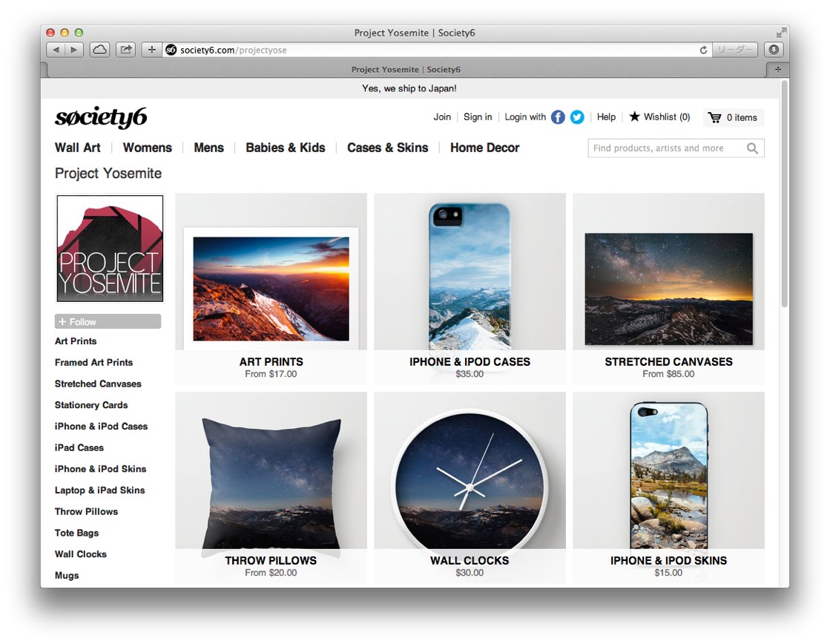Open Art Prints in the sidebar
This screenshot has height=644, width=830.
tap(76, 341)
